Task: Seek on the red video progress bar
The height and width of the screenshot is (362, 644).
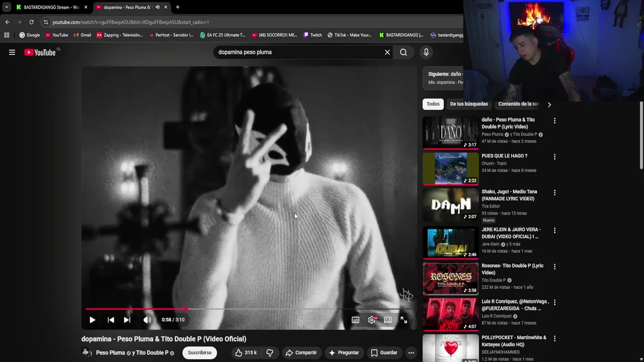Action: 250,309
